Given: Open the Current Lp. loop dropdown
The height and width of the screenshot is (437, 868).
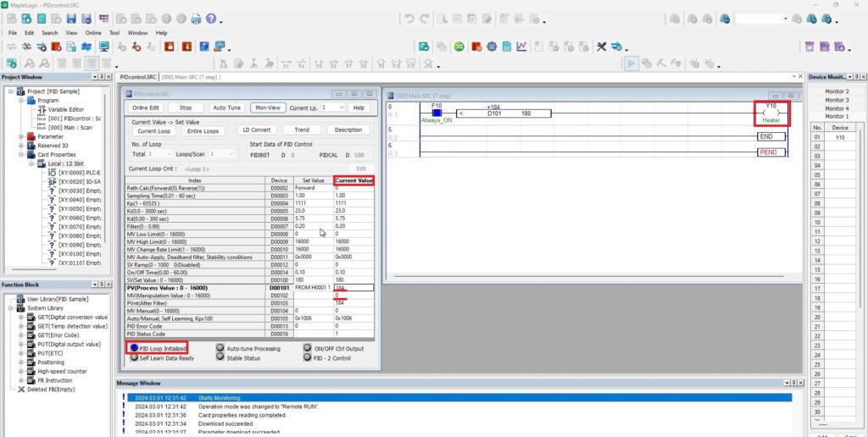Looking at the screenshot, I should (333, 108).
